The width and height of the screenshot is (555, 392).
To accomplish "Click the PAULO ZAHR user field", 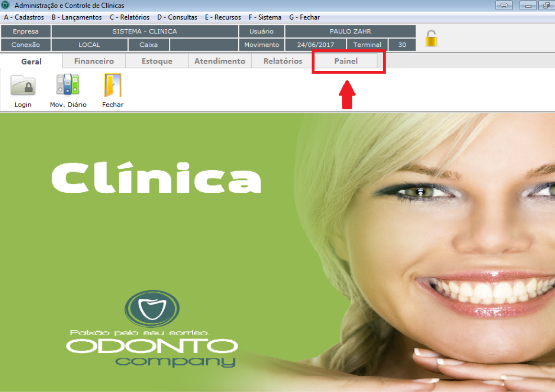I will [x=350, y=31].
